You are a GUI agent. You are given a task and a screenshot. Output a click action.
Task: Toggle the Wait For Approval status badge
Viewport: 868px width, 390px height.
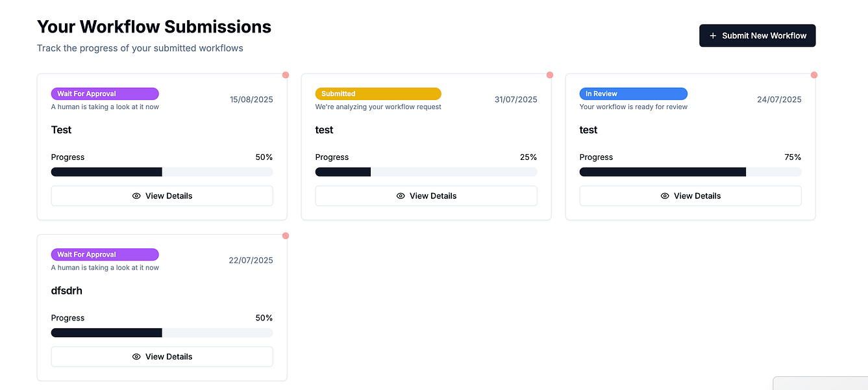point(105,93)
